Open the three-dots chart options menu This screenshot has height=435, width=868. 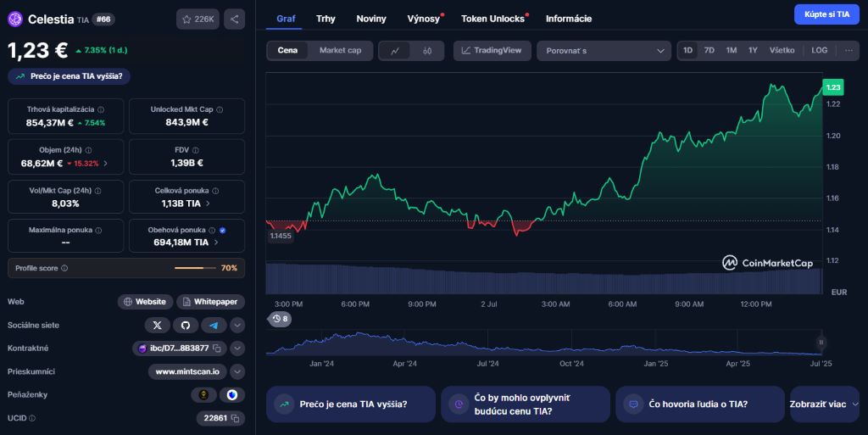coord(849,50)
